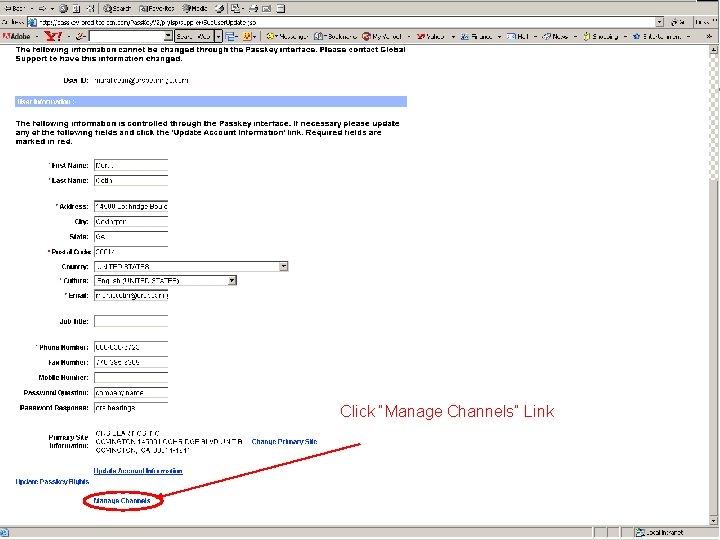This screenshot has height=540, width=720.
Task: Click the State field
Action: [131, 236]
